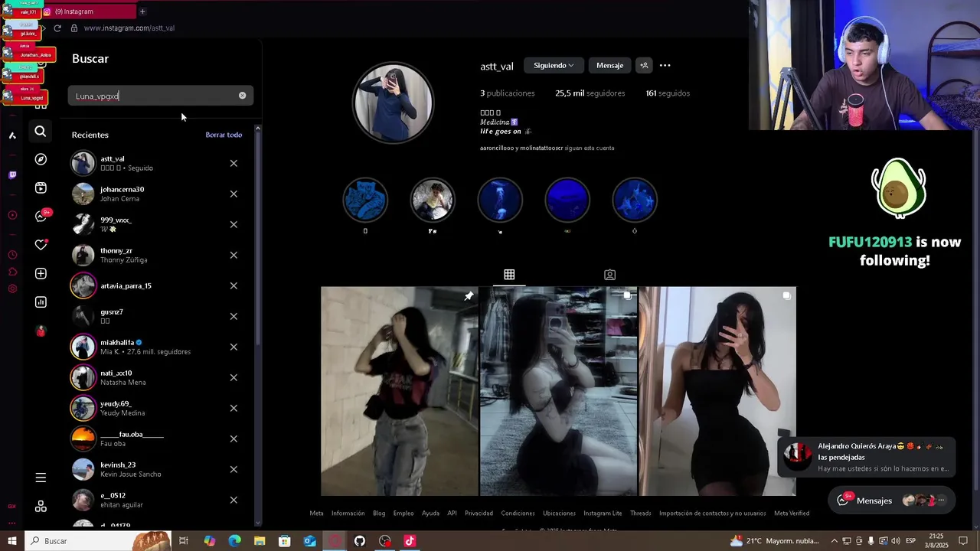Open the second post mirror selfie thumbnail
The image size is (980, 551).
(558, 391)
